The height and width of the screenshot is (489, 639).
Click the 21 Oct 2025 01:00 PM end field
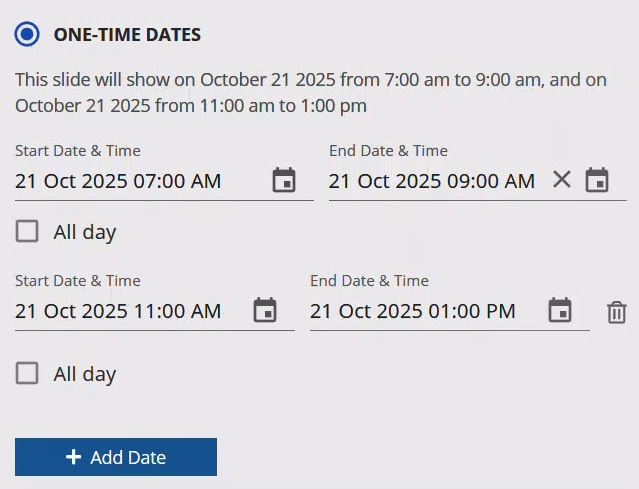pos(412,312)
